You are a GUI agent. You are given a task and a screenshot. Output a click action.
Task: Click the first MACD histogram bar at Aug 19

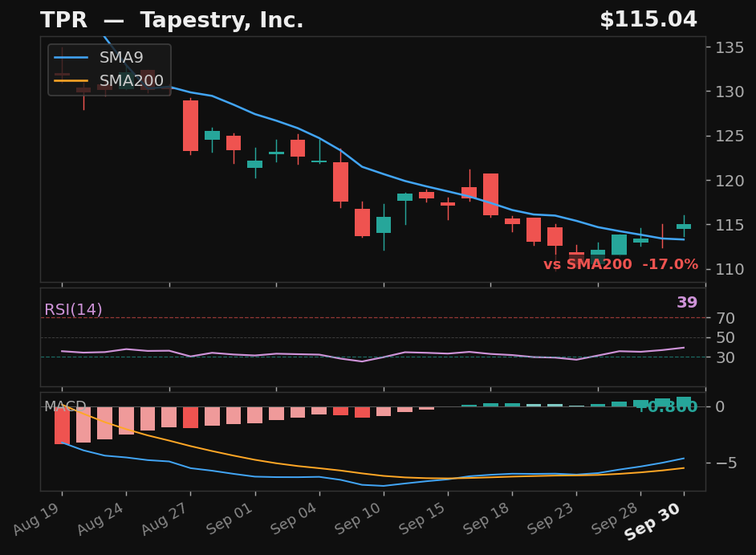pyautogui.click(x=62, y=425)
